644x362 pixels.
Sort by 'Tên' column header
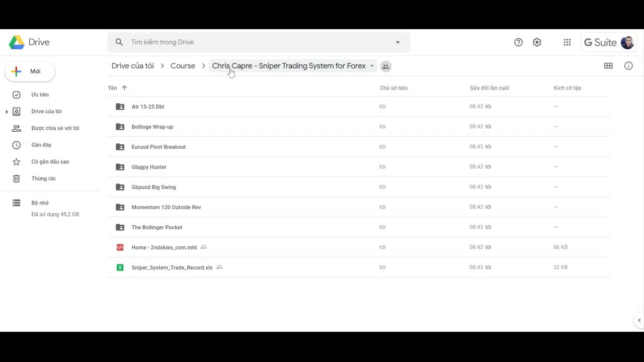(112, 88)
